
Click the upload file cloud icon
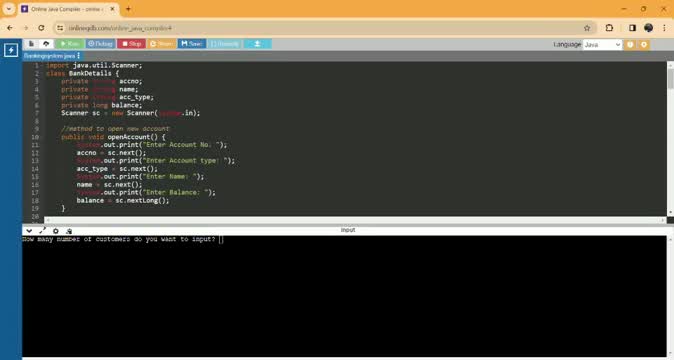tap(46, 44)
